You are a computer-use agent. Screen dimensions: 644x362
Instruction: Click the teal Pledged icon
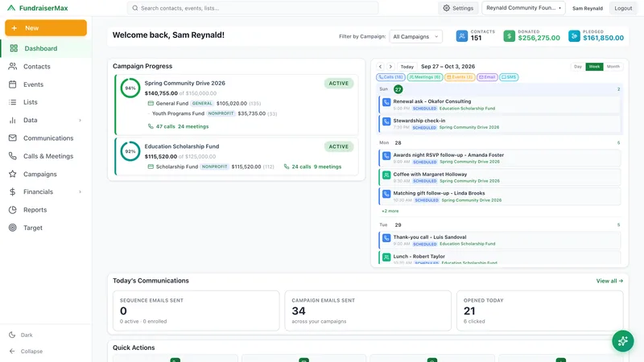(574, 36)
